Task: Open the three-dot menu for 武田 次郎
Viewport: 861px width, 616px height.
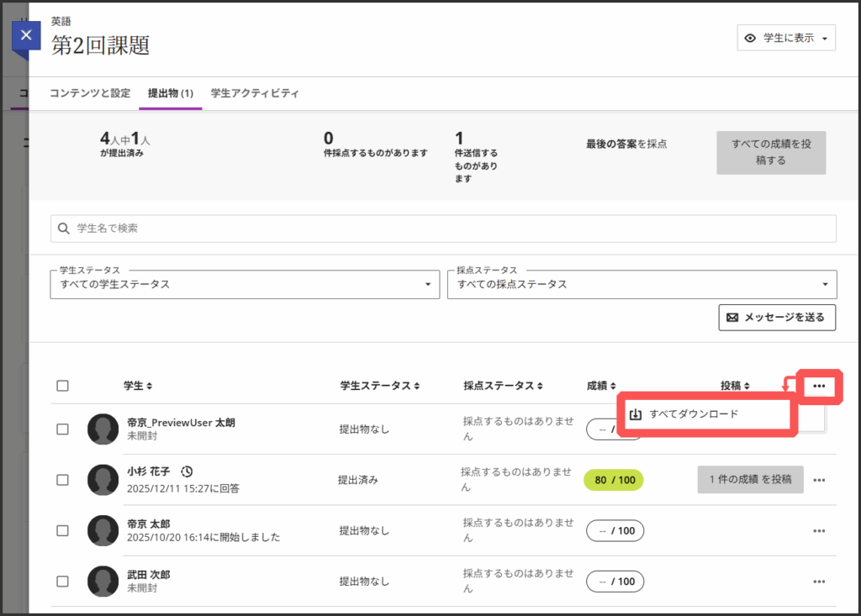Action: point(819,581)
